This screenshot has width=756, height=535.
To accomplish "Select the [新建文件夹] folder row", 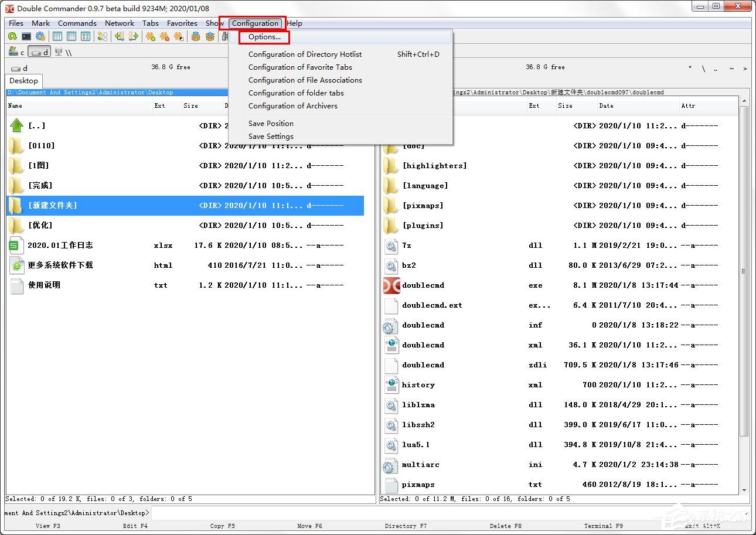I will tap(185, 205).
